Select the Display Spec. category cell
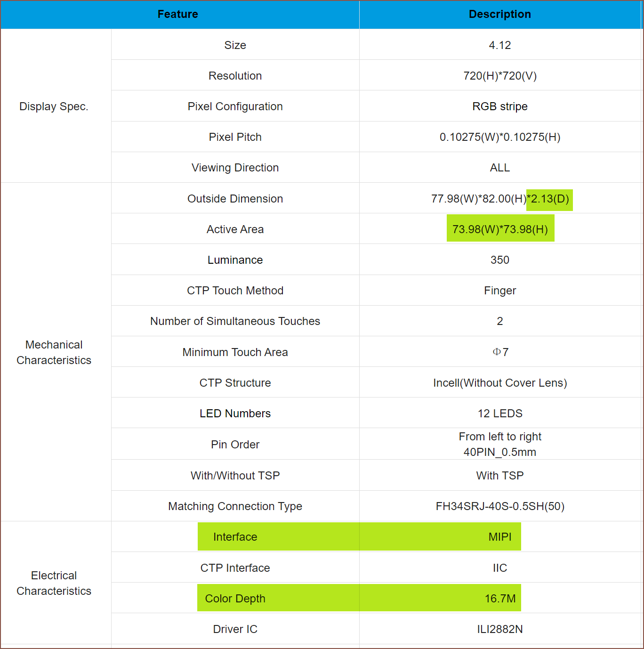The image size is (644, 649). click(x=54, y=106)
